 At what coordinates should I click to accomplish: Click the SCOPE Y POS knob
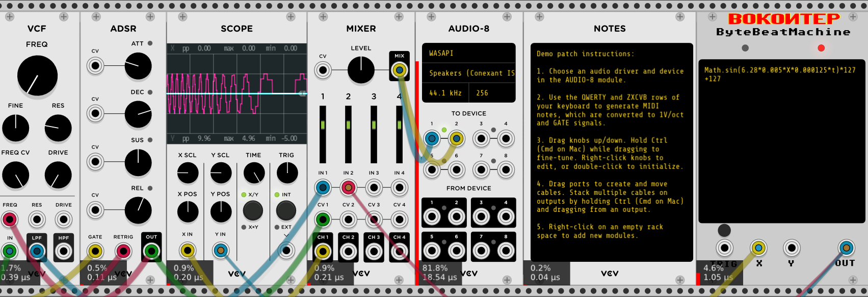tap(221, 212)
